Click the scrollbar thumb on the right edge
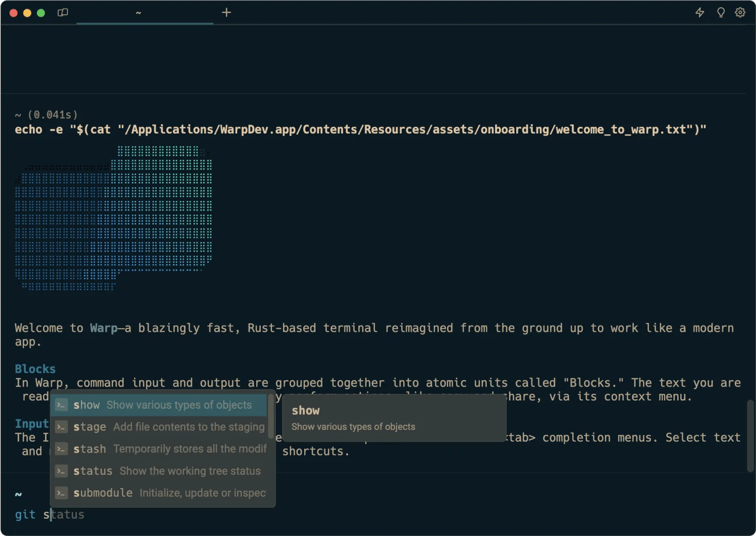Viewport: 756px width, 536px height. 751,435
